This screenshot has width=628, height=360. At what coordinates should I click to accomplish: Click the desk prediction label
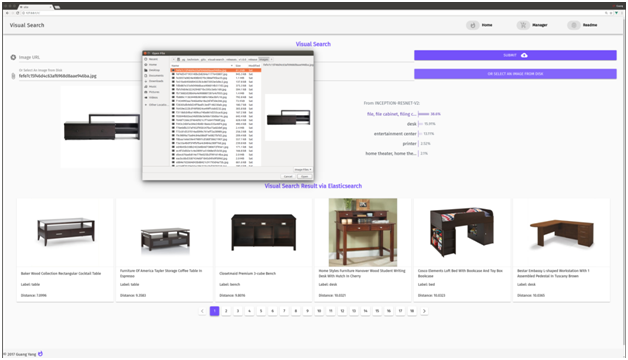(412, 124)
